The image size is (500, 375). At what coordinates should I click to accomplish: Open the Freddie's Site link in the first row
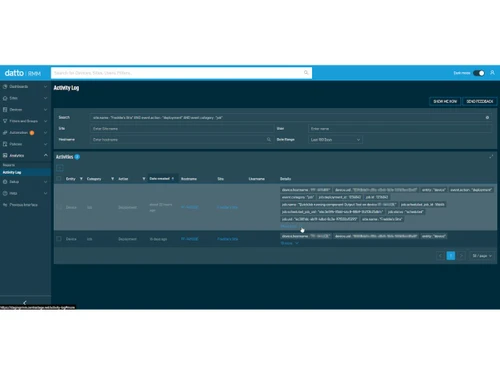click(x=227, y=207)
